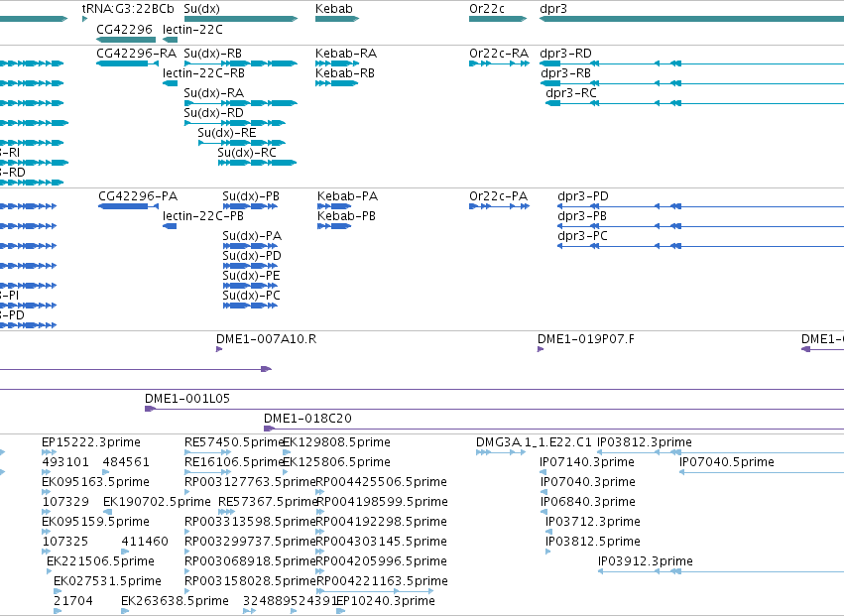Viewport: 844px width, 616px height.
Task: Choose protein dpr3-PB label
Action: pos(582,216)
